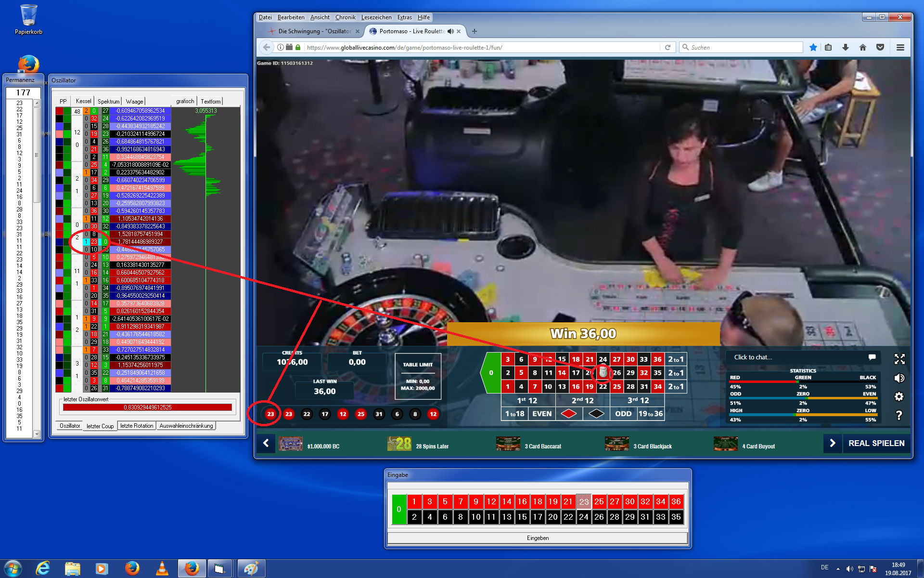Open the Firefox hamburger menu

(x=900, y=47)
